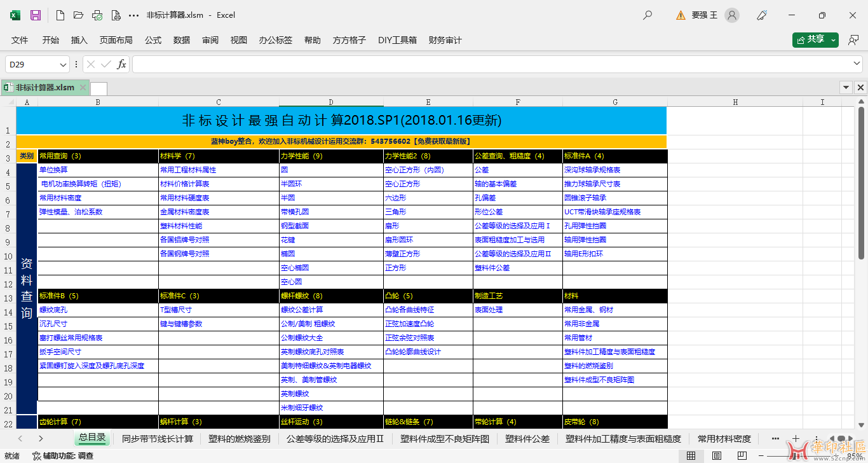Select the 塑料的燃烧鉴别 sheet tab

click(240, 438)
